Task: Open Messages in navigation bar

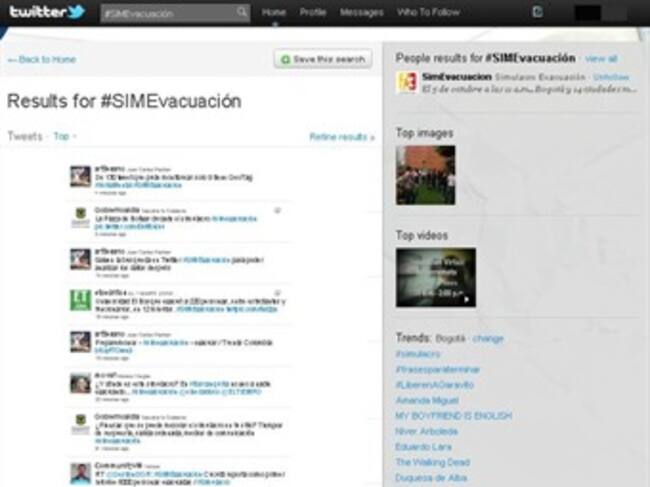Action: point(361,13)
